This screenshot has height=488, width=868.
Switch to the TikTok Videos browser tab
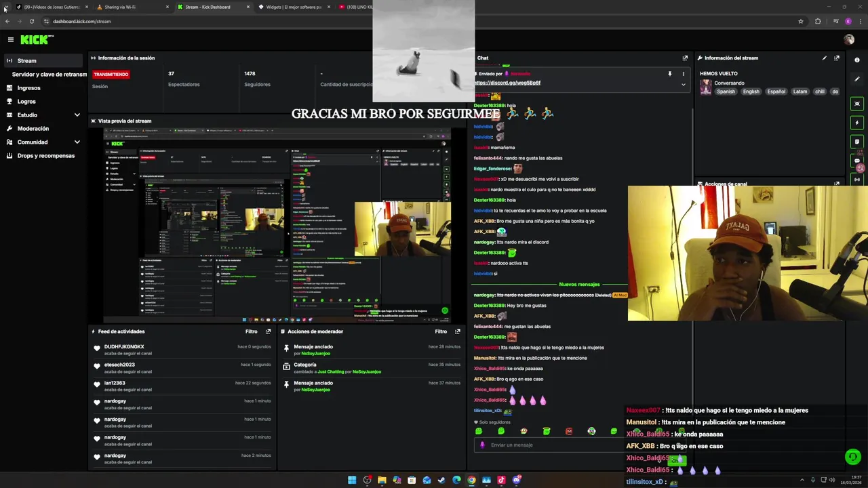[51, 7]
